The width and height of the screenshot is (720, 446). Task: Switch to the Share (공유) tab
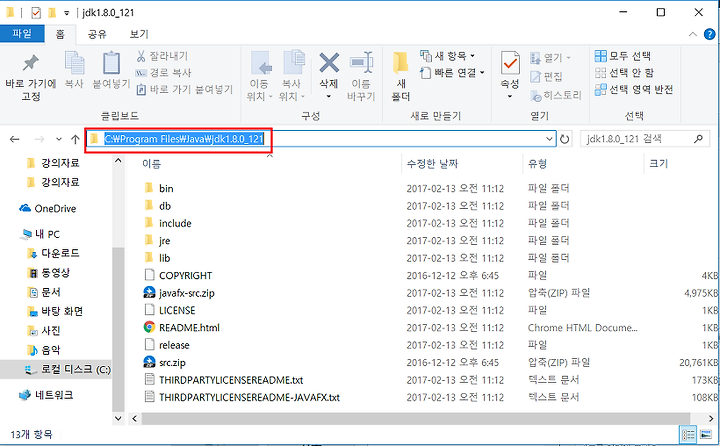[97, 34]
